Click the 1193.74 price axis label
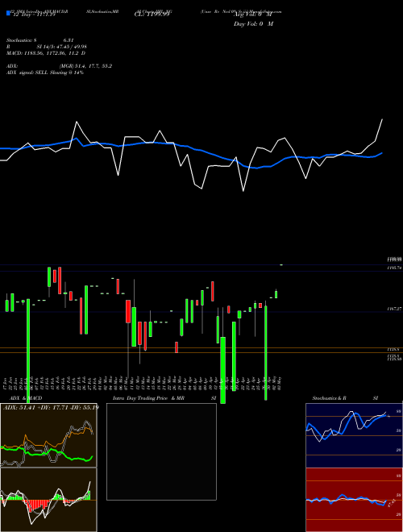Screen dimensions: 403x532 (394, 268)
